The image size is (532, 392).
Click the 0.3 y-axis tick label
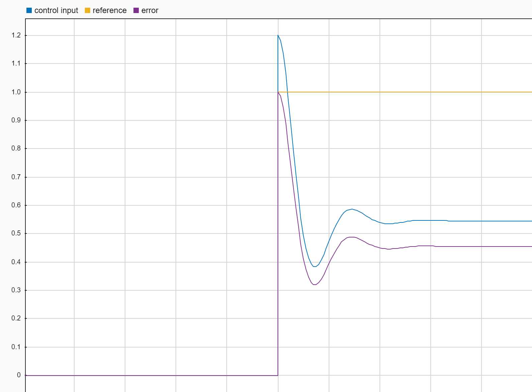[x=16, y=290]
